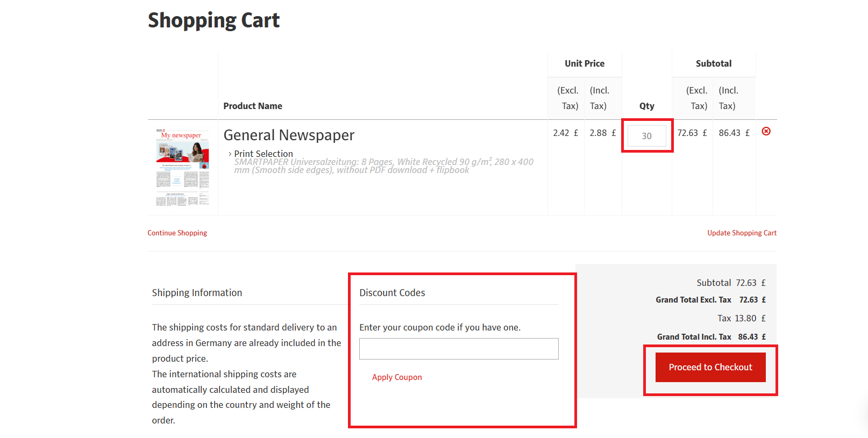This screenshot has height=438, width=868.
Task: Select the unit price 2.42 £ cell
Action: click(566, 133)
